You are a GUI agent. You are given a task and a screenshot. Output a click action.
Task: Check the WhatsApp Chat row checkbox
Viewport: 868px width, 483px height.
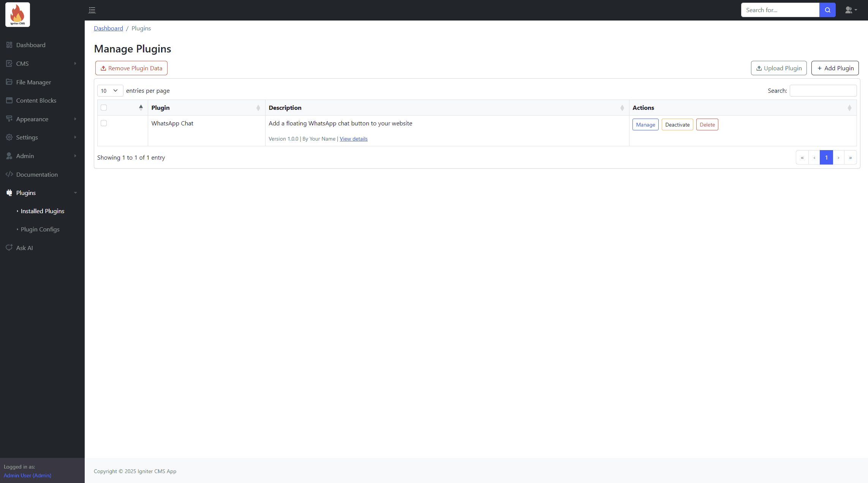click(x=104, y=123)
